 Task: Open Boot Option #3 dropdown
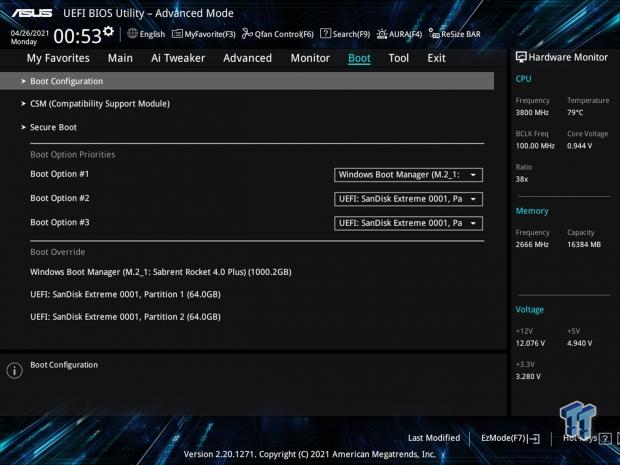[x=408, y=223]
